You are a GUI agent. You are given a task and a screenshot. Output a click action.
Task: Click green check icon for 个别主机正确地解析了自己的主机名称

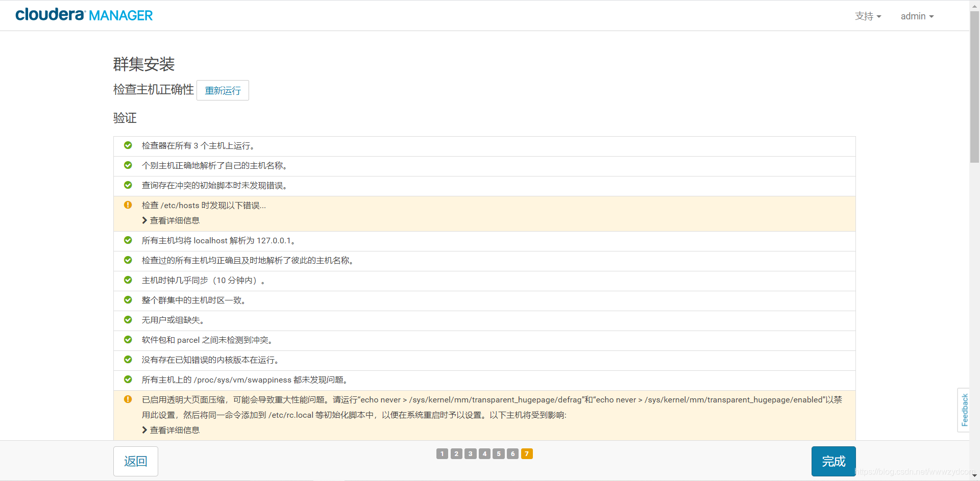click(128, 165)
